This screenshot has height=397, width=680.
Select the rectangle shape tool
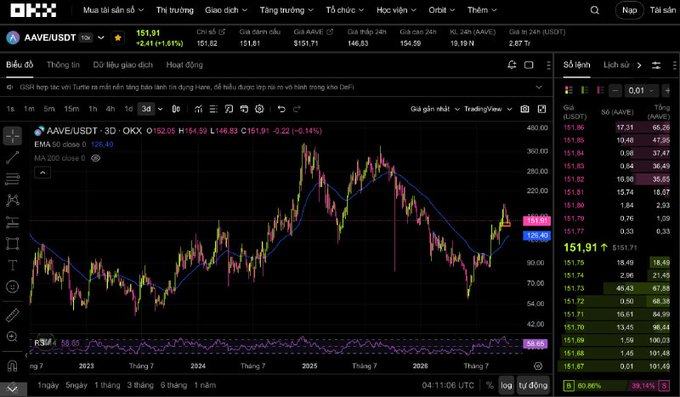[x=13, y=244]
